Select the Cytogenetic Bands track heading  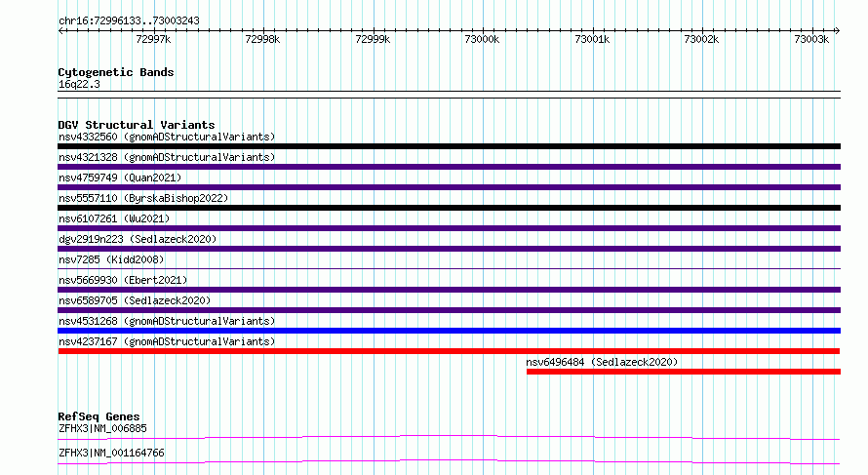click(x=116, y=72)
